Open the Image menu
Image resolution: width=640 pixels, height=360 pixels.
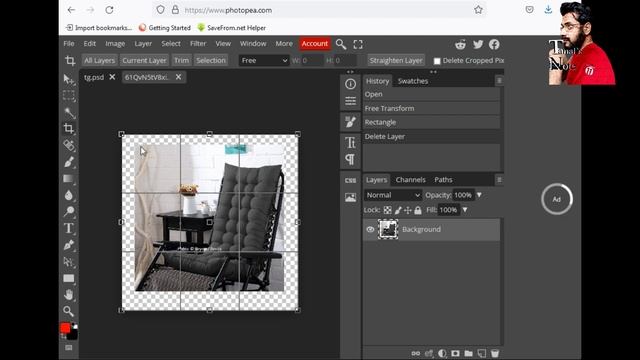point(115,44)
